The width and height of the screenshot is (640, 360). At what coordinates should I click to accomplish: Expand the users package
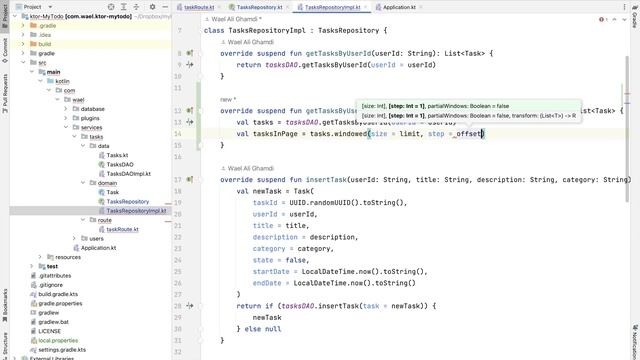pos(74,238)
